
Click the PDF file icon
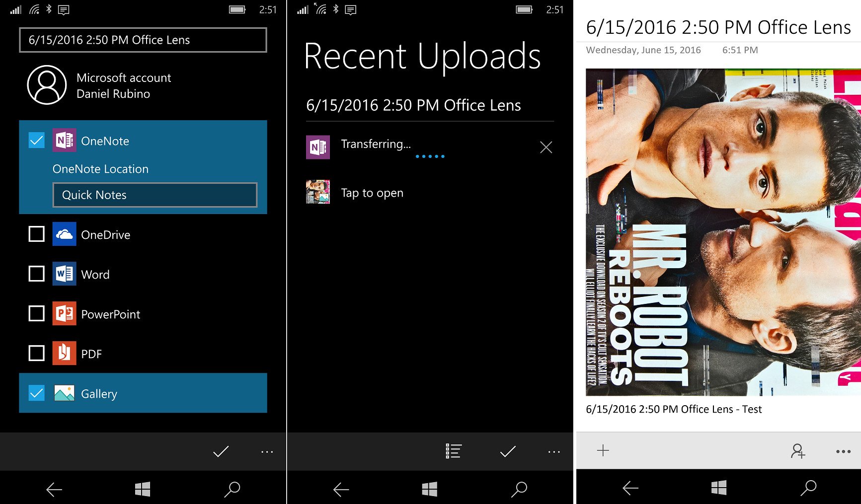pos(65,353)
